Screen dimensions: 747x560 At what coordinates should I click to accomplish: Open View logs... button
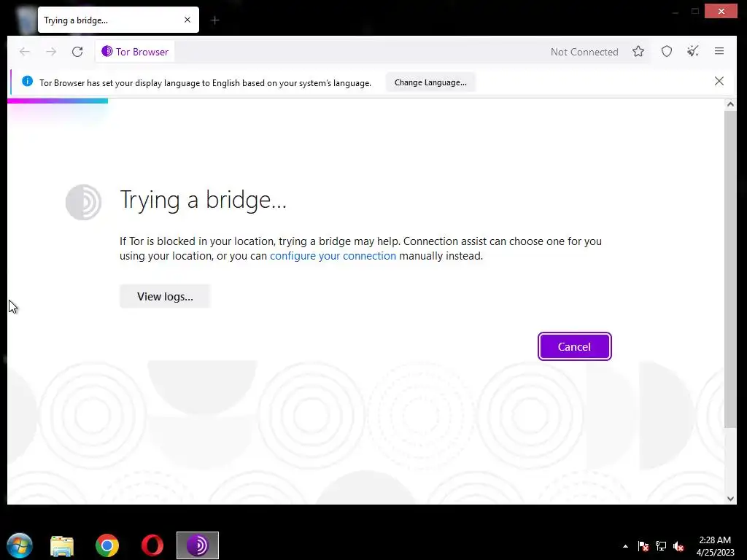[165, 296]
